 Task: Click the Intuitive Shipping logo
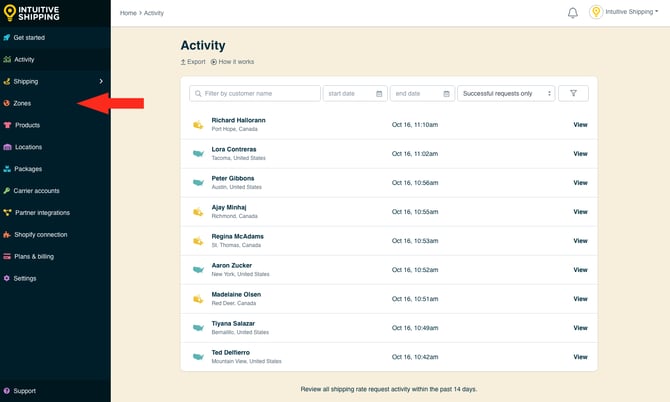[x=31, y=13]
